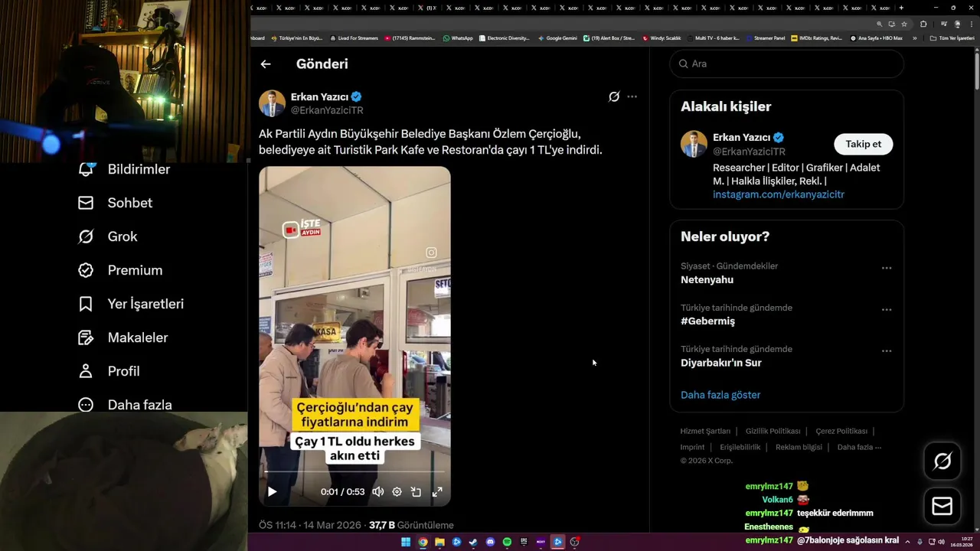Follow Erkan Yazıcı with Takip et
This screenshot has width=980, height=551.
coord(863,144)
